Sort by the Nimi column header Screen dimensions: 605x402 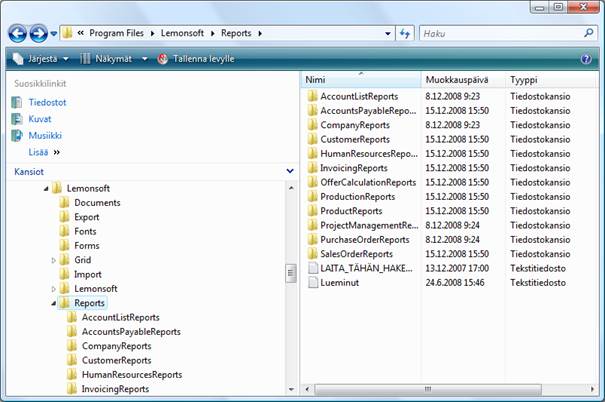click(360, 80)
